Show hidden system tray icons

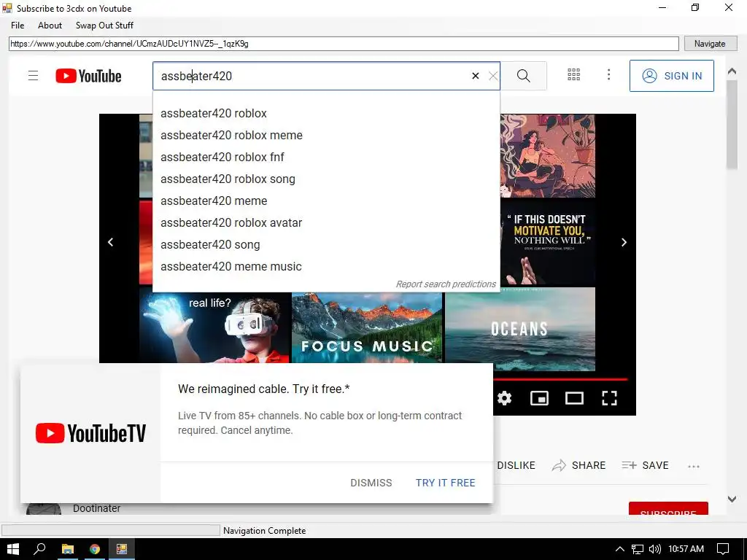(x=620, y=549)
